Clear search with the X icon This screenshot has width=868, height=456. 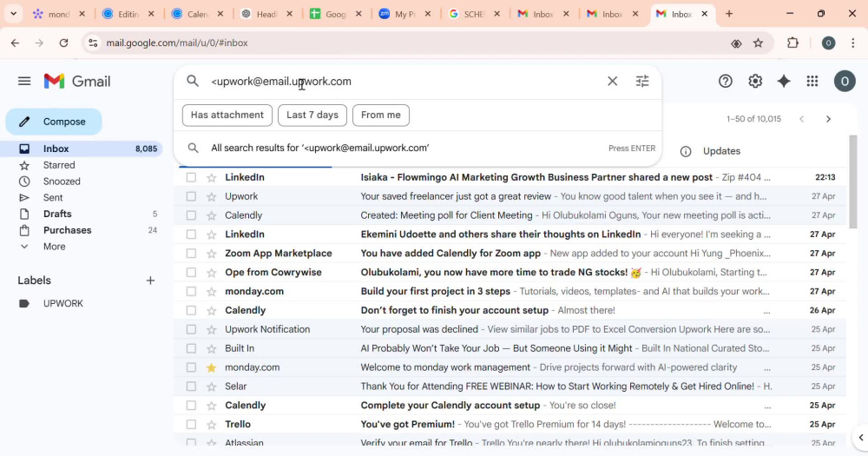point(612,82)
